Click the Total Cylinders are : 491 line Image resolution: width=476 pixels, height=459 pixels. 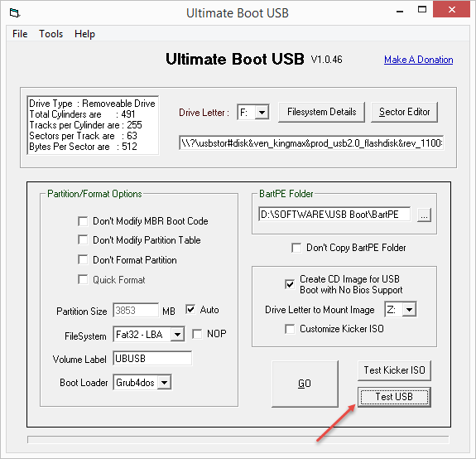(82, 114)
